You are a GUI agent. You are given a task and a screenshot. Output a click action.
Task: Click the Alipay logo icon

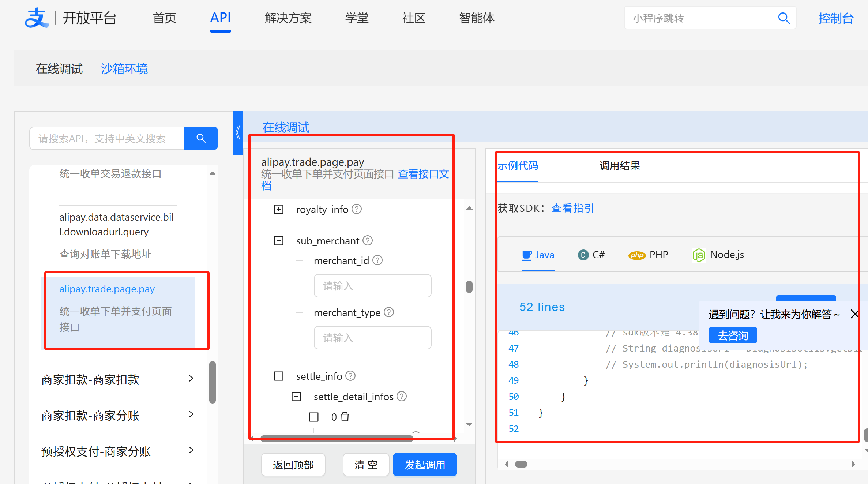coord(36,18)
